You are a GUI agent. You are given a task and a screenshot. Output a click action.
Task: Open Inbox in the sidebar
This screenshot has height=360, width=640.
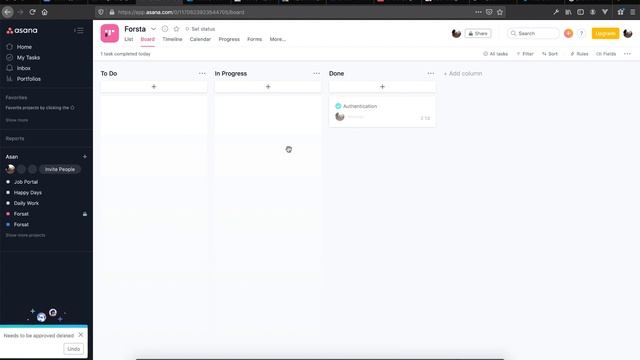[24, 68]
